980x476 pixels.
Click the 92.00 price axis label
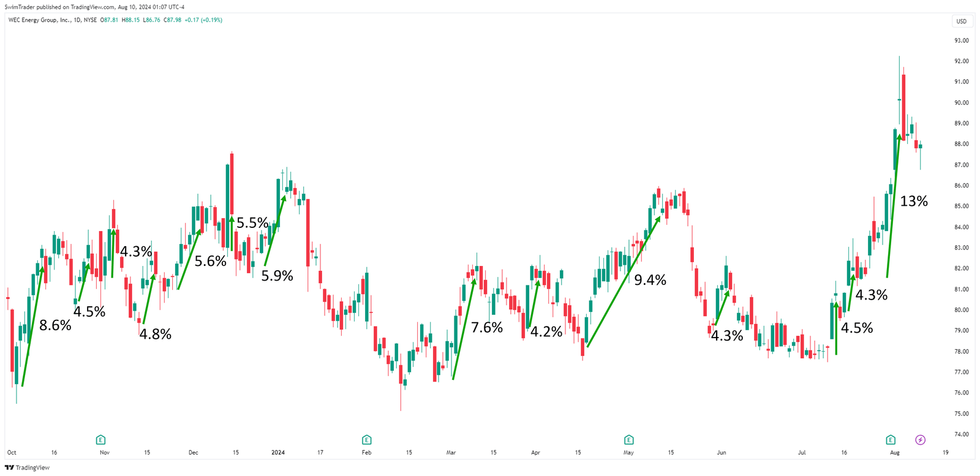[x=962, y=61]
